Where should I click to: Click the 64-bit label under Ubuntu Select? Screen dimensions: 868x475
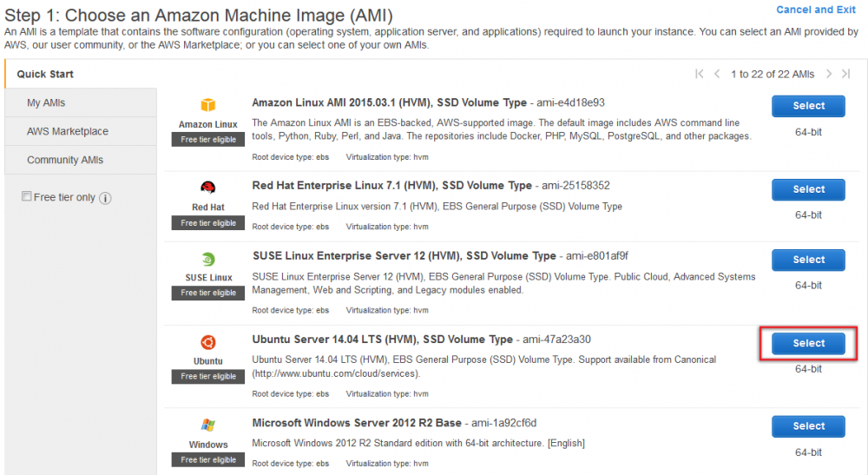tap(808, 369)
